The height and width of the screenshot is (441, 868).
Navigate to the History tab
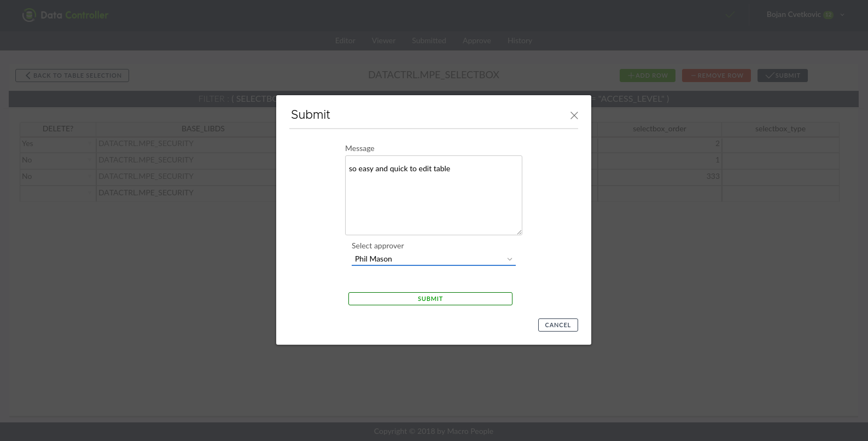(520, 41)
